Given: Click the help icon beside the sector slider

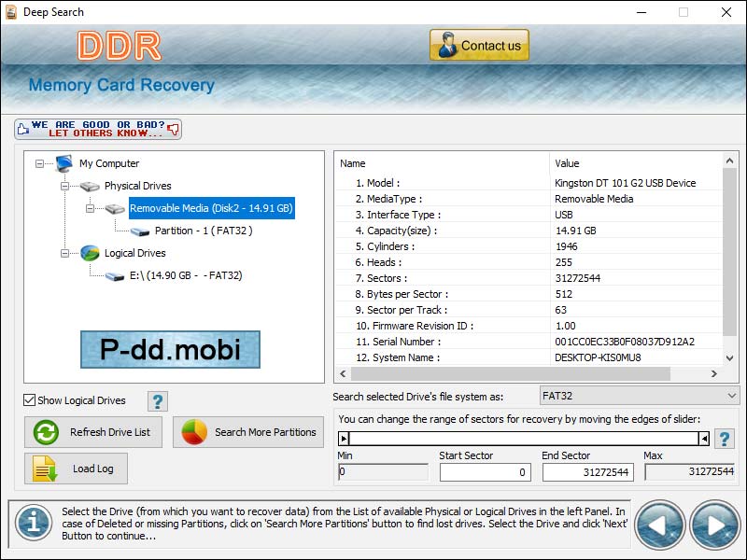Looking at the screenshot, I should pos(725,439).
